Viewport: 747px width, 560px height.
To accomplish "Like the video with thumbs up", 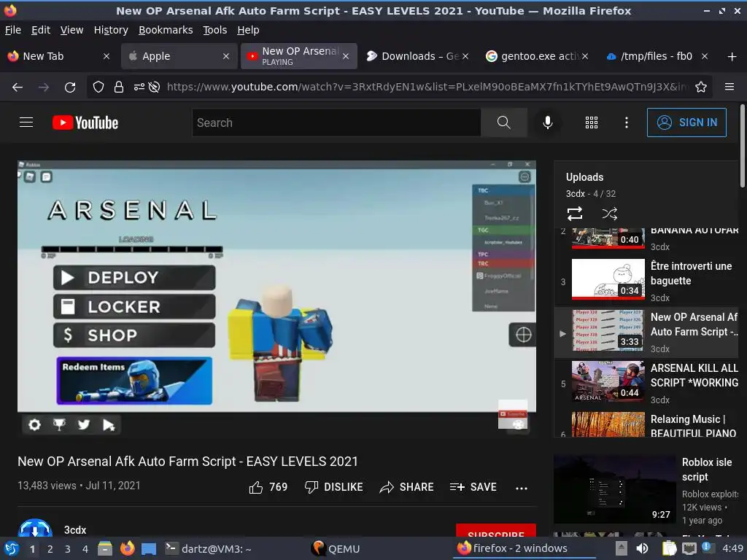I will pos(268,487).
